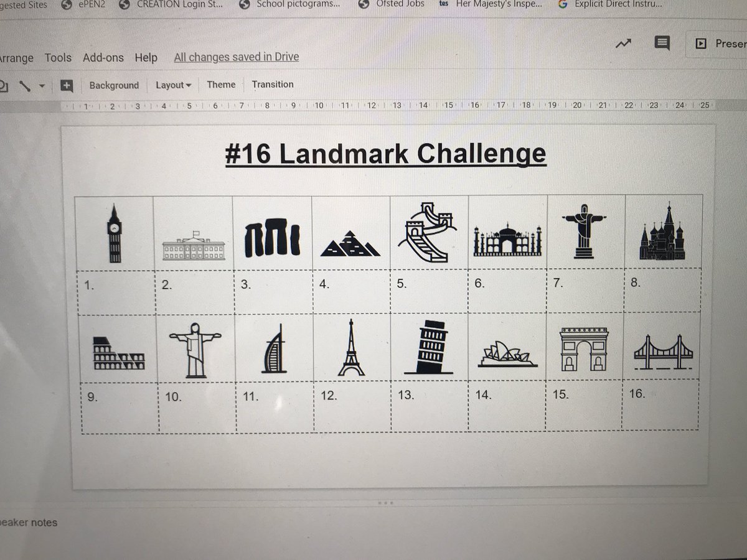Viewport: 747px width, 560px height.
Task: Click answer cell numbered 13.
Action: point(430,406)
